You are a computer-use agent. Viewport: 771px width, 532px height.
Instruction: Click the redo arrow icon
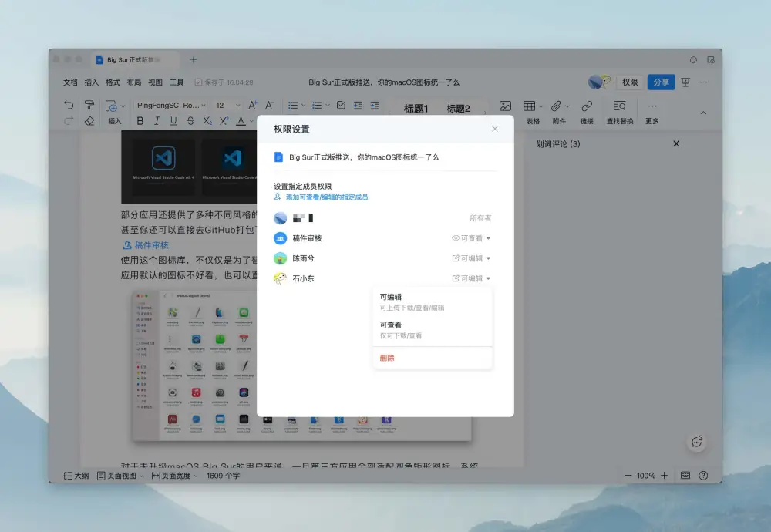pos(69,120)
